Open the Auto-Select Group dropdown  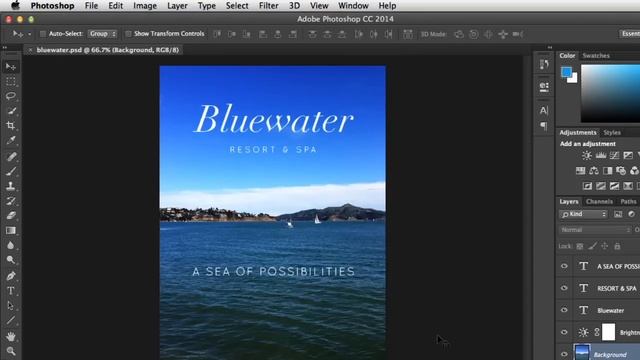click(102, 34)
